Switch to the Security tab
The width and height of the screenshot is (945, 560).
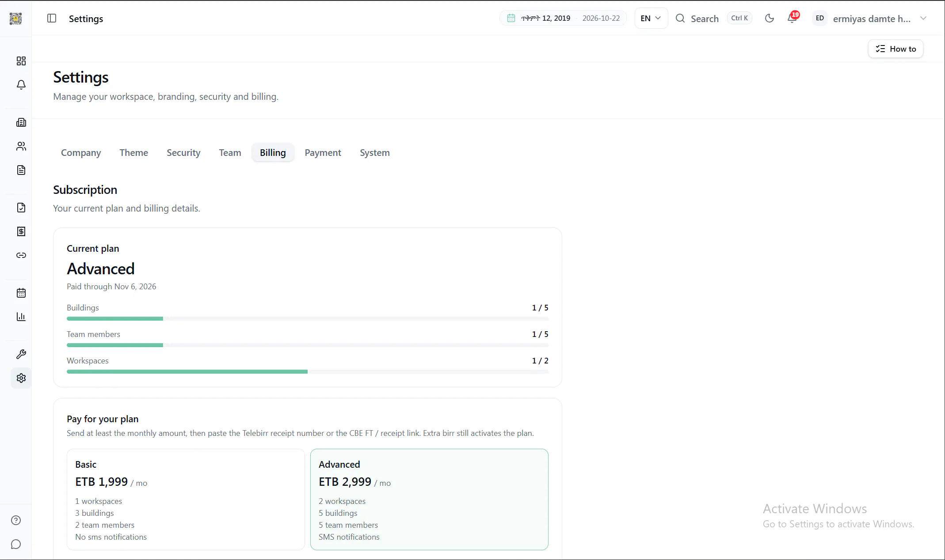click(183, 153)
